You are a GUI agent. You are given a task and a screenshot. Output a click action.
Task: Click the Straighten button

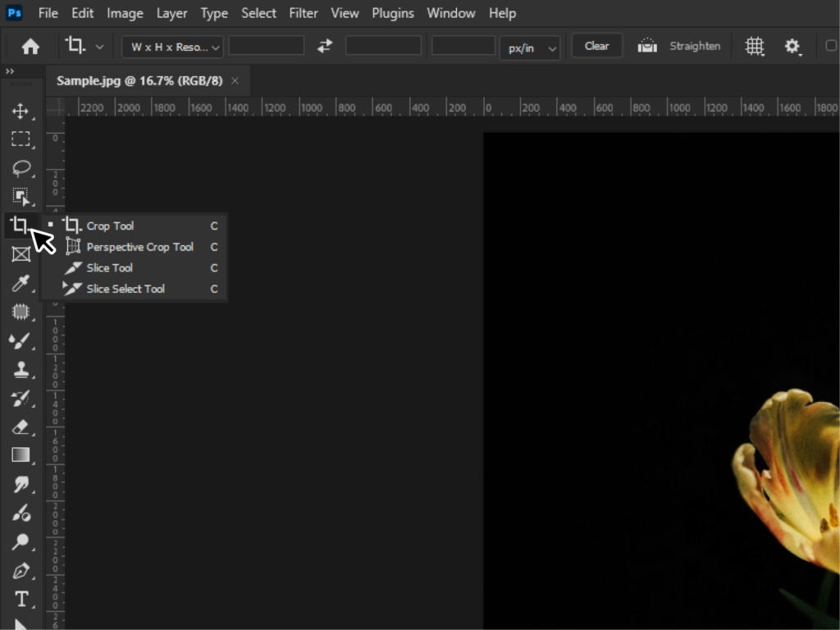pos(694,46)
